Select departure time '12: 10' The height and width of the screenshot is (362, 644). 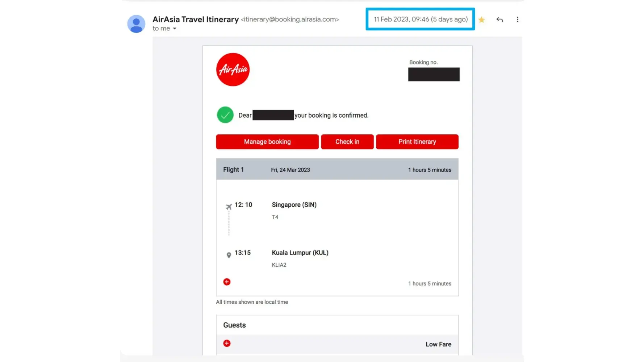pos(243,205)
